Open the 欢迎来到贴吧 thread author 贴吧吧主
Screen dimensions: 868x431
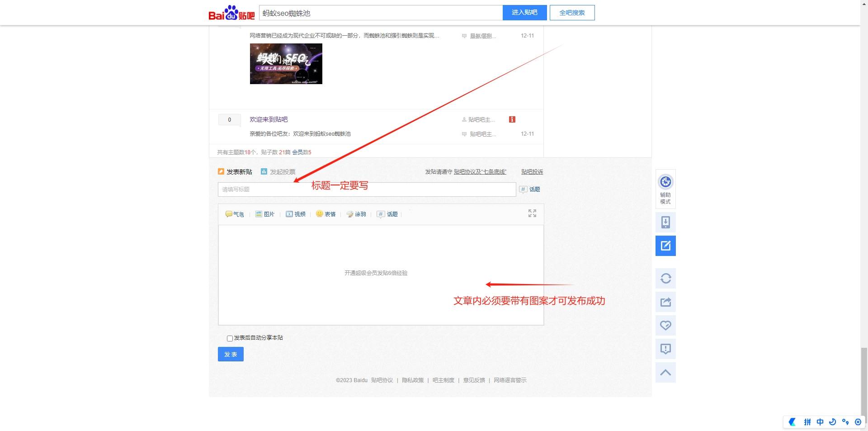point(481,120)
